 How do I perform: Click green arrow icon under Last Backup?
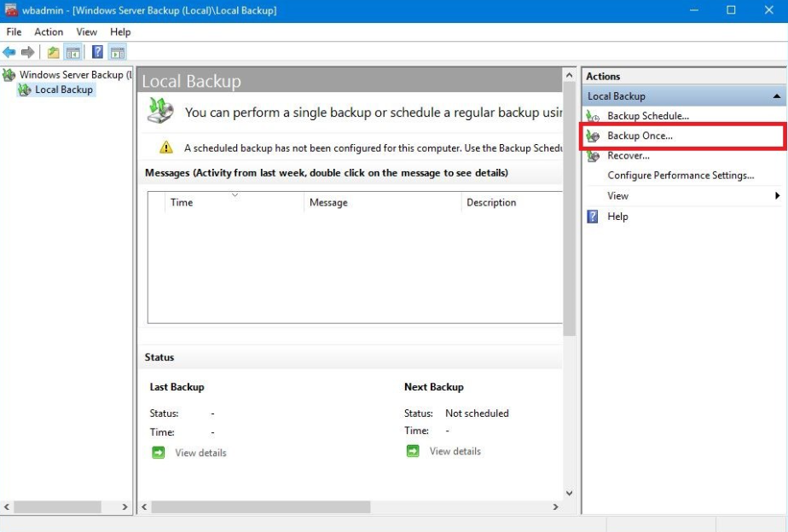pyautogui.click(x=159, y=453)
